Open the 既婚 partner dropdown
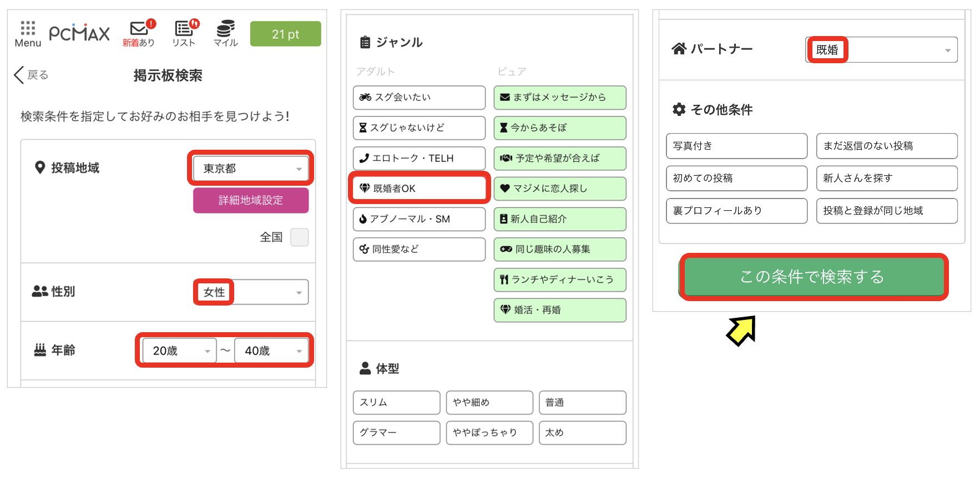 pos(881,50)
